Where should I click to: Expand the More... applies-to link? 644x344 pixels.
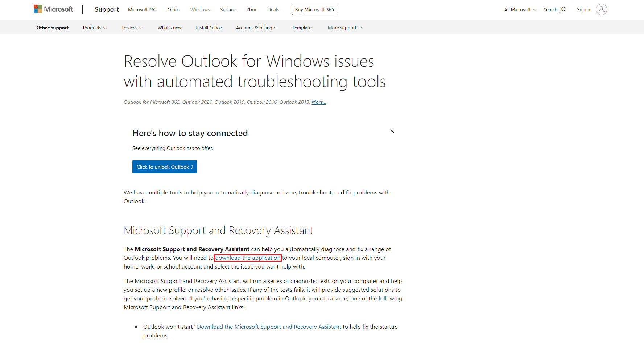(x=319, y=102)
